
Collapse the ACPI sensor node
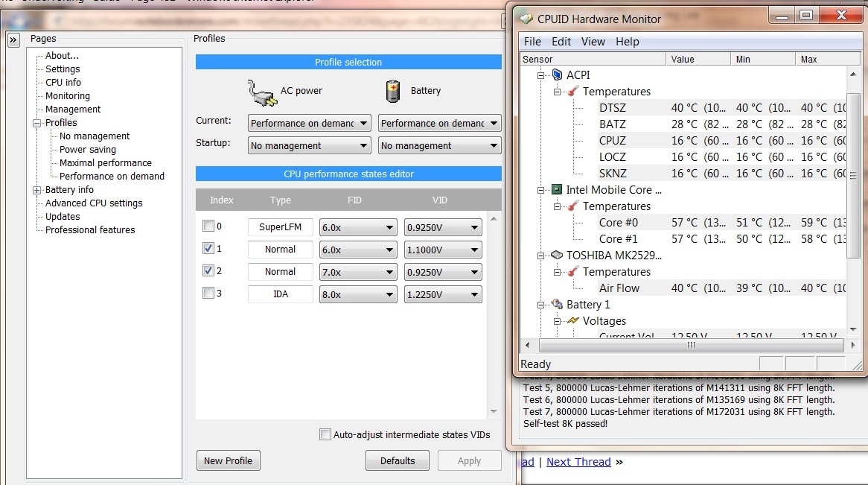click(x=541, y=75)
